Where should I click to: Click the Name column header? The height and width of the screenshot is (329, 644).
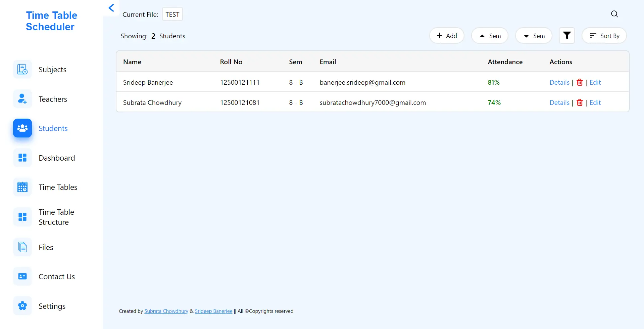[x=132, y=62]
